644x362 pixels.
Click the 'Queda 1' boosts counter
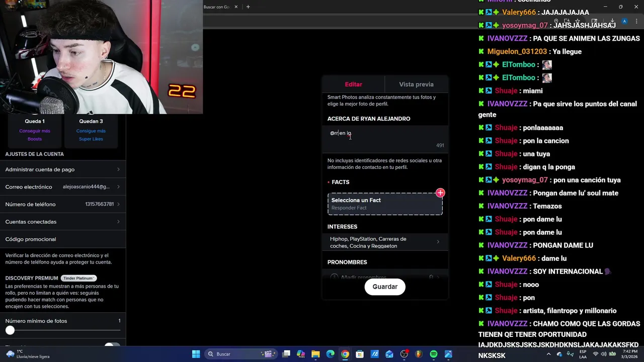[35, 121]
